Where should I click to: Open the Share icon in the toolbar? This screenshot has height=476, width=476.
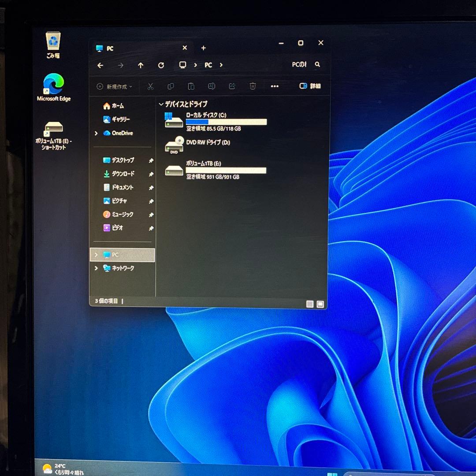[231, 86]
